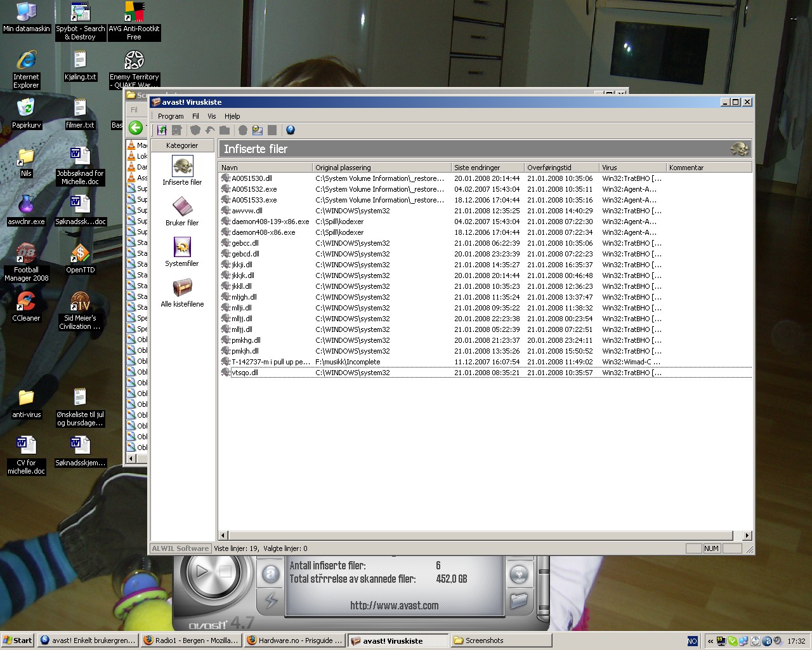Click the greyed square stop toolbar icon
The width and height of the screenshot is (812, 650).
(272, 130)
